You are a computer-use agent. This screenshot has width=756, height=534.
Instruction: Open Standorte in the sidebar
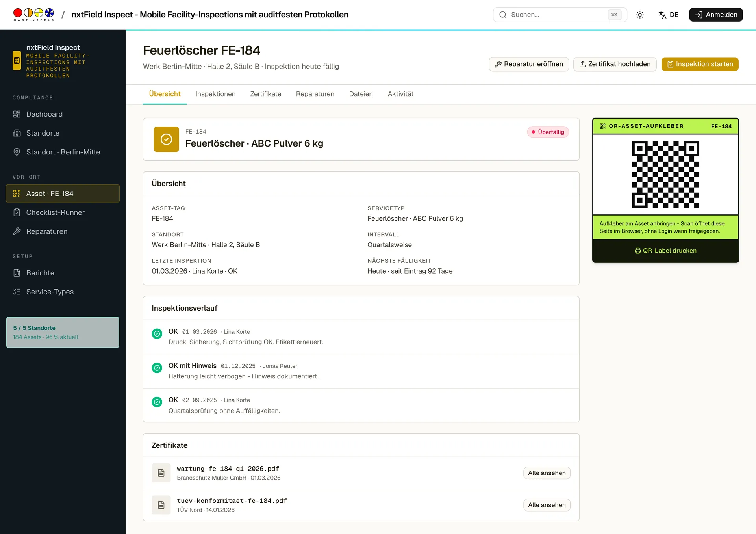[63, 133]
